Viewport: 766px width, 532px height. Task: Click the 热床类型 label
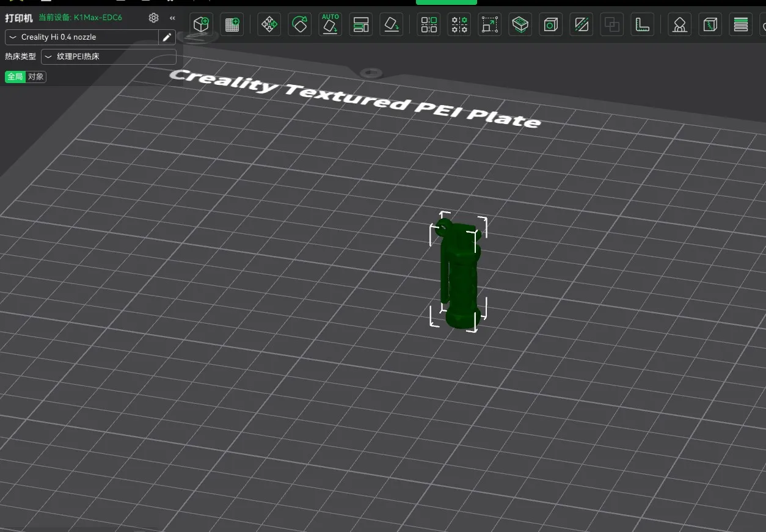(21, 57)
